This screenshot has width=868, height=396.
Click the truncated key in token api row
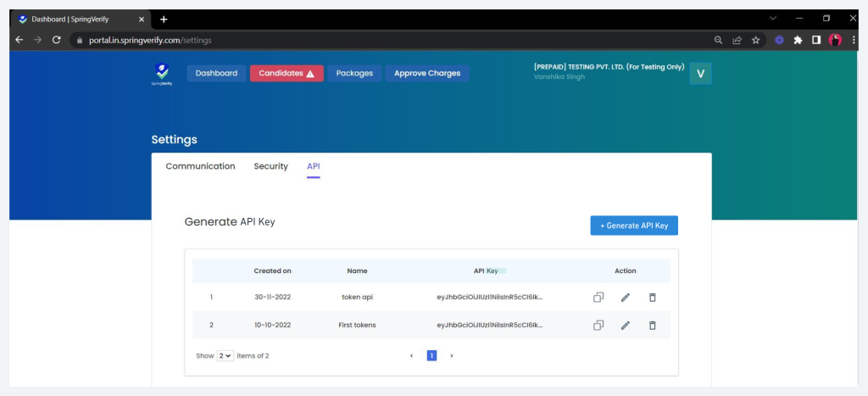pos(490,297)
